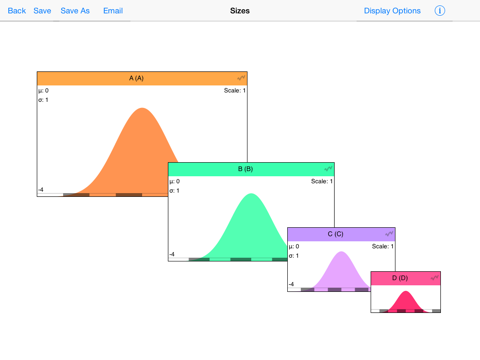Click the σ: 1 value in panel C

294,256
